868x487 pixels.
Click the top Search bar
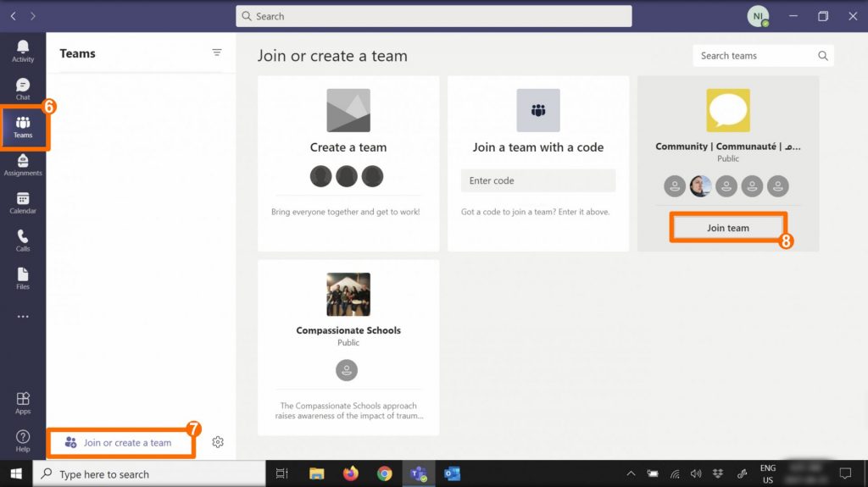[x=433, y=16]
